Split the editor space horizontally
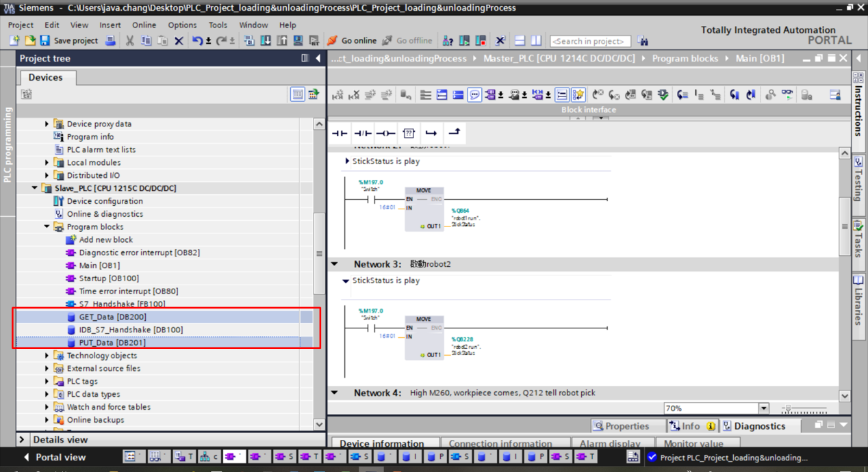Image resolution: width=868 pixels, height=472 pixels. 520,41
